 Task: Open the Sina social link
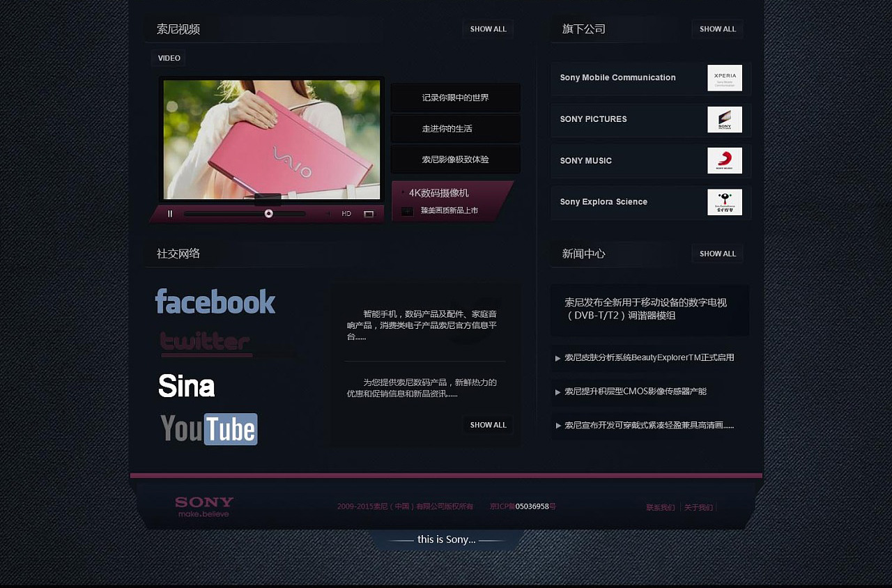[187, 386]
